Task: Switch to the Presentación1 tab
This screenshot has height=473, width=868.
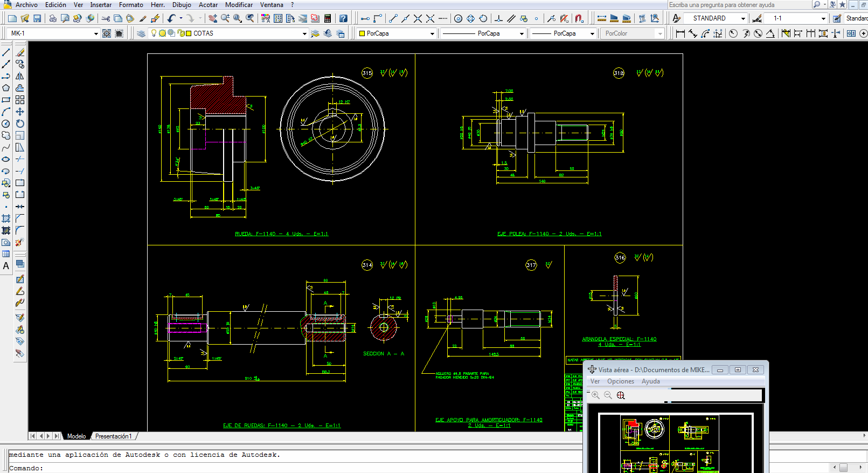Action: click(113, 436)
